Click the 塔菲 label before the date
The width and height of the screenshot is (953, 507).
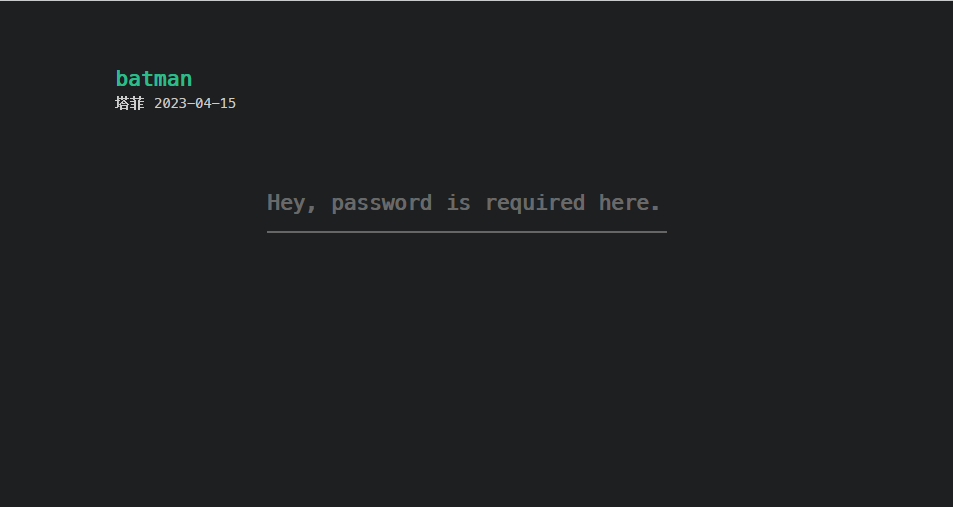[x=129, y=103]
